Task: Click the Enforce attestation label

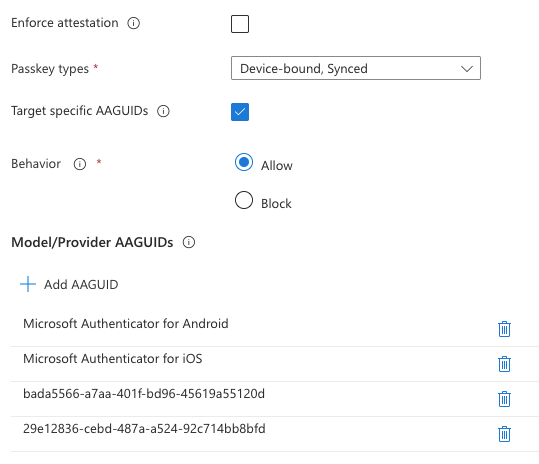Action: (x=65, y=23)
